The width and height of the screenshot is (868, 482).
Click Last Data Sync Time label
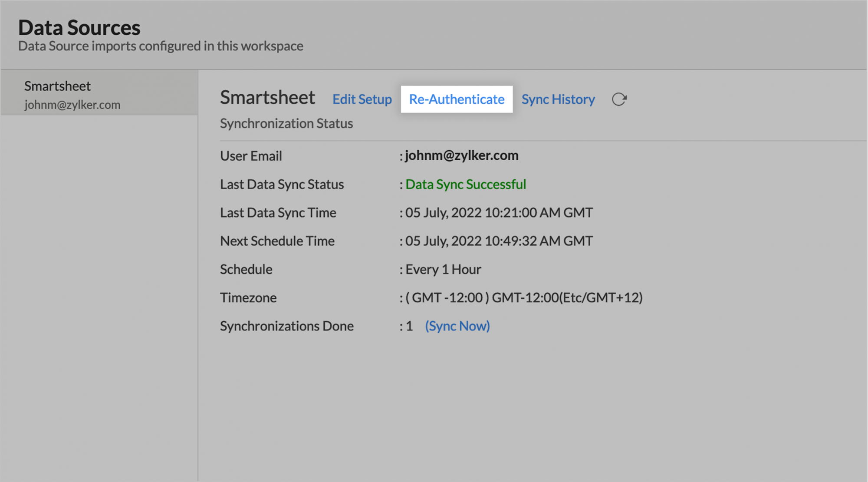(278, 213)
